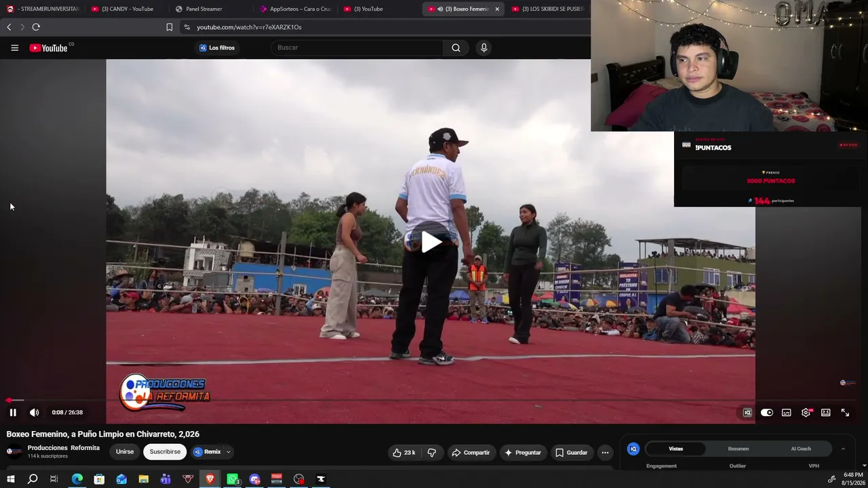Open the vidIQ Remix button
This screenshot has height=488, width=868.
(x=208, y=451)
